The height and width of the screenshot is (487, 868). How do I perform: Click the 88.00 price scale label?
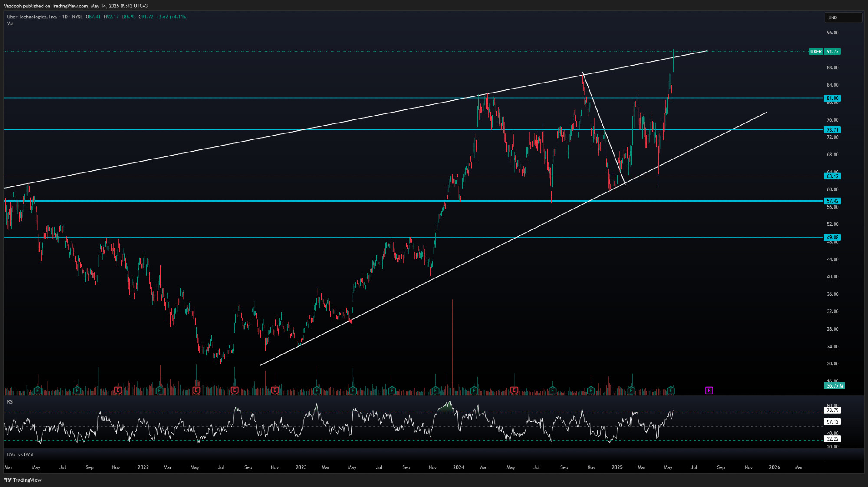[832, 68]
